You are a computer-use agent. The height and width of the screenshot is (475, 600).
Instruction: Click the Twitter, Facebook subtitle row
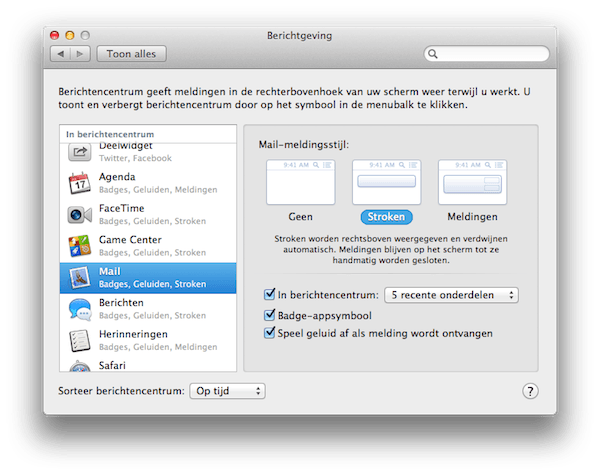click(135, 158)
